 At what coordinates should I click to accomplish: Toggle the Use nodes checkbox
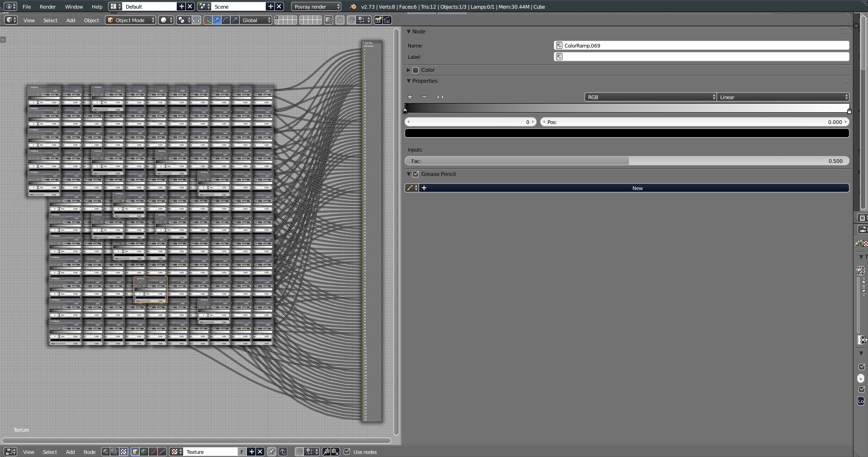click(x=347, y=452)
